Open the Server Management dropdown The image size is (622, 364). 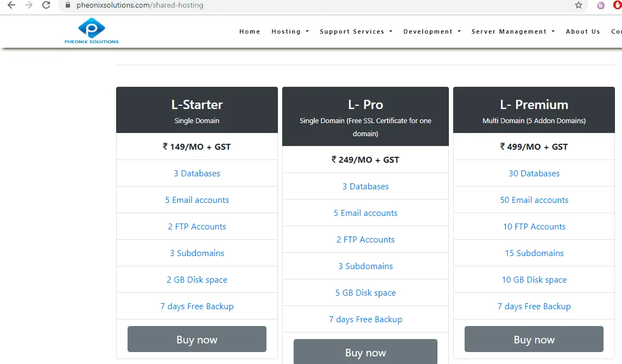pyautogui.click(x=512, y=31)
